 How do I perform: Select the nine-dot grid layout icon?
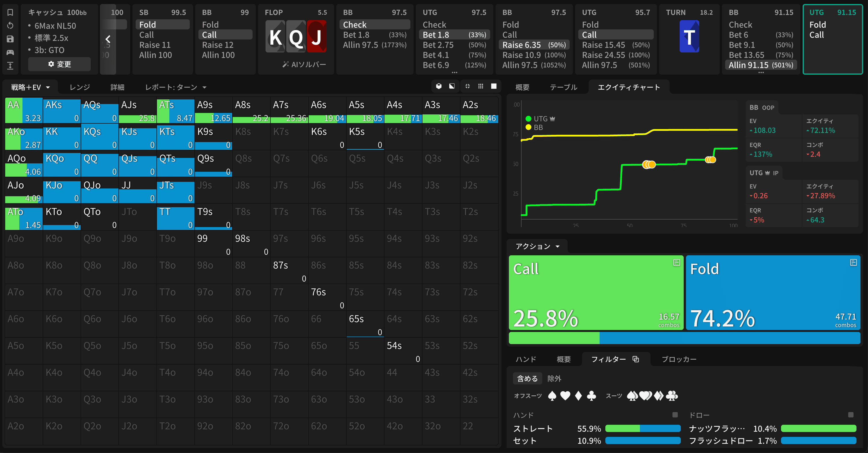(480, 86)
